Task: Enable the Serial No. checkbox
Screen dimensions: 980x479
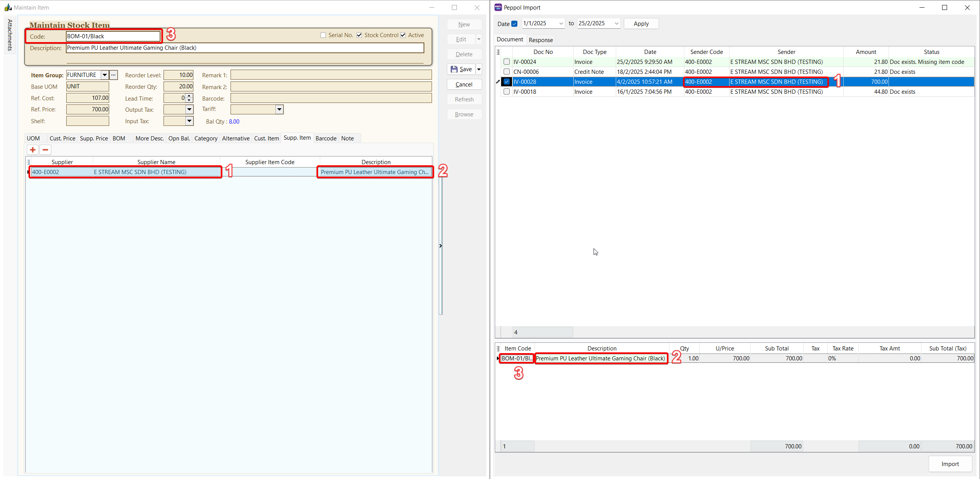Action: pyautogui.click(x=323, y=35)
